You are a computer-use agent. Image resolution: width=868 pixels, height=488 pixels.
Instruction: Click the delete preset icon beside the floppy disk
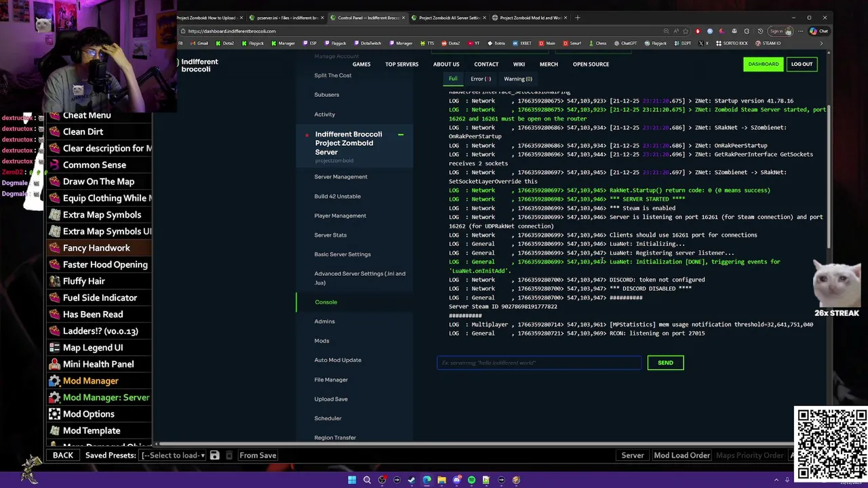229,455
